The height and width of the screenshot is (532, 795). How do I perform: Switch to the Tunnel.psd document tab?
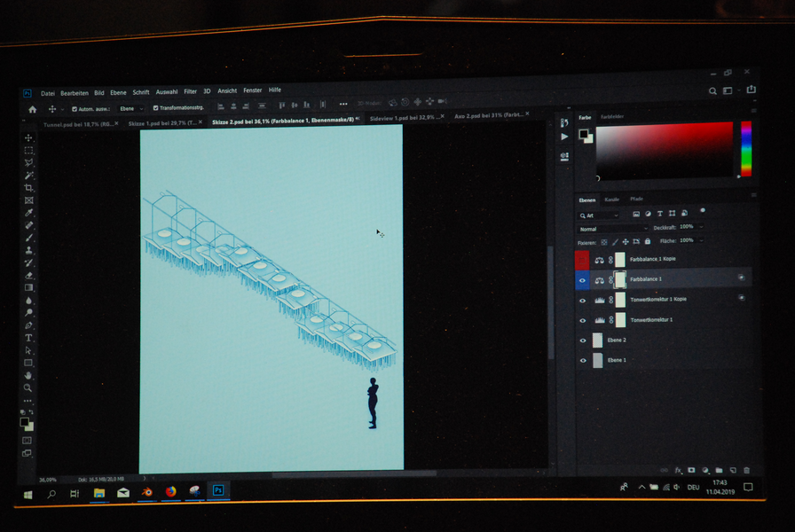pyautogui.click(x=75, y=124)
